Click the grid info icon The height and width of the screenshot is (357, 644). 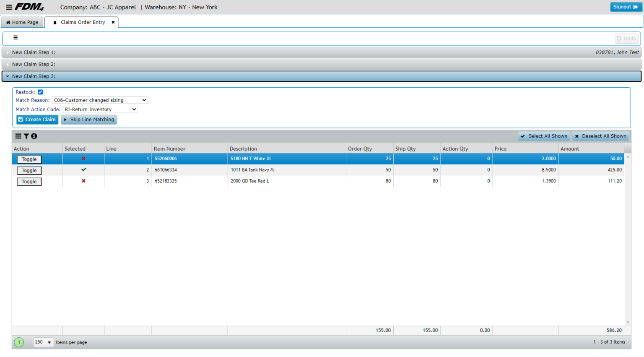pyautogui.click(x=34, y=136)
